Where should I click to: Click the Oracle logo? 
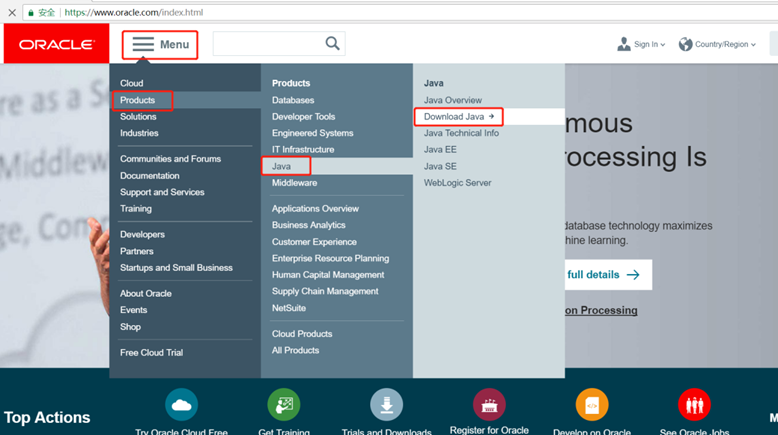[x=56, y=45]
